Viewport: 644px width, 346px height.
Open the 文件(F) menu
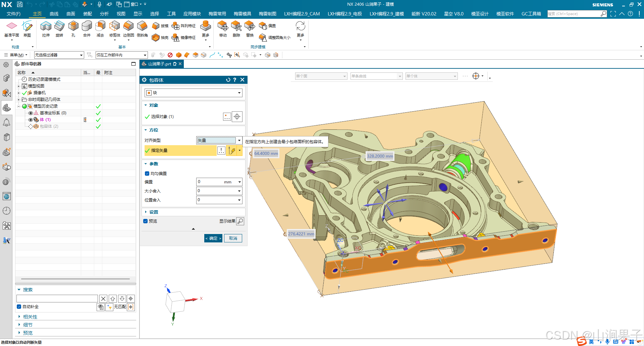[x=13, y=14]
